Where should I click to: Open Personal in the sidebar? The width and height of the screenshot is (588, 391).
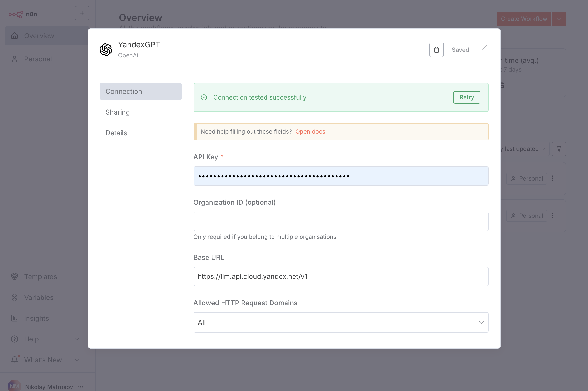(47, 59)
